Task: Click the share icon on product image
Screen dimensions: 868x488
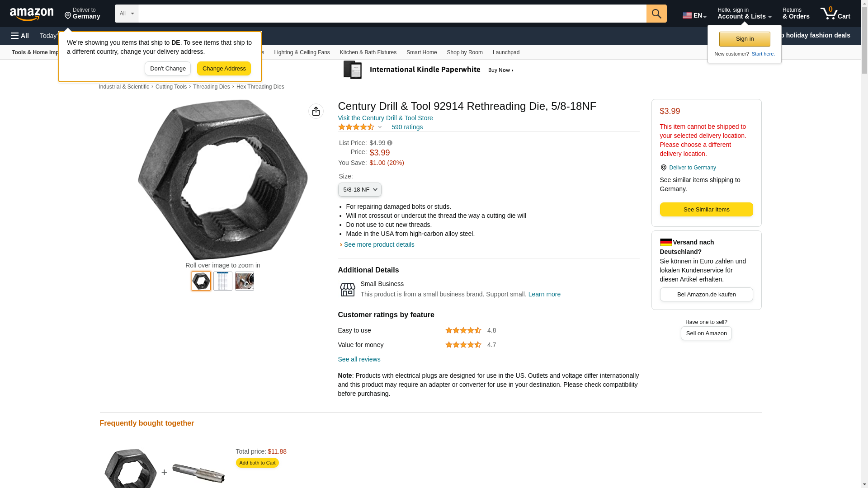Action: click(316, 111)
